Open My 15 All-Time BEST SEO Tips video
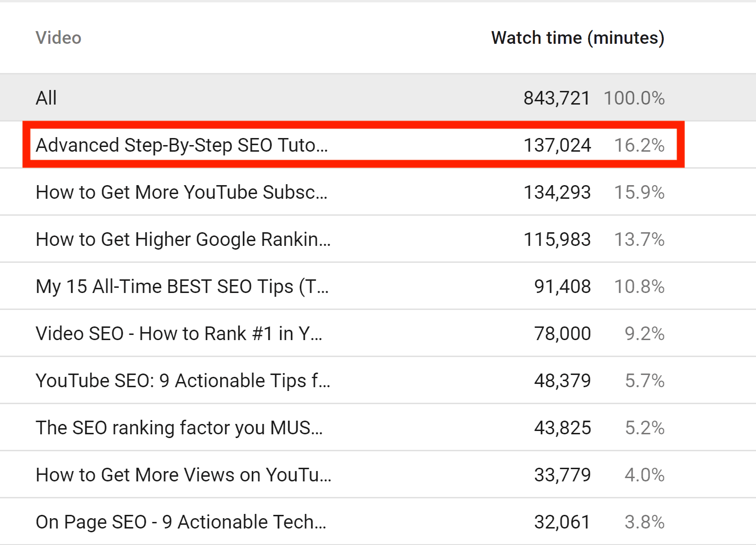 182,286
